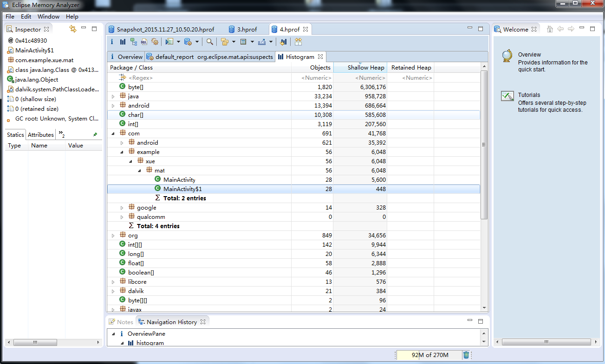Open the Calculate Retained Size dropdown arrow
This screenshot has height=364, width=605.
point(252,42)
